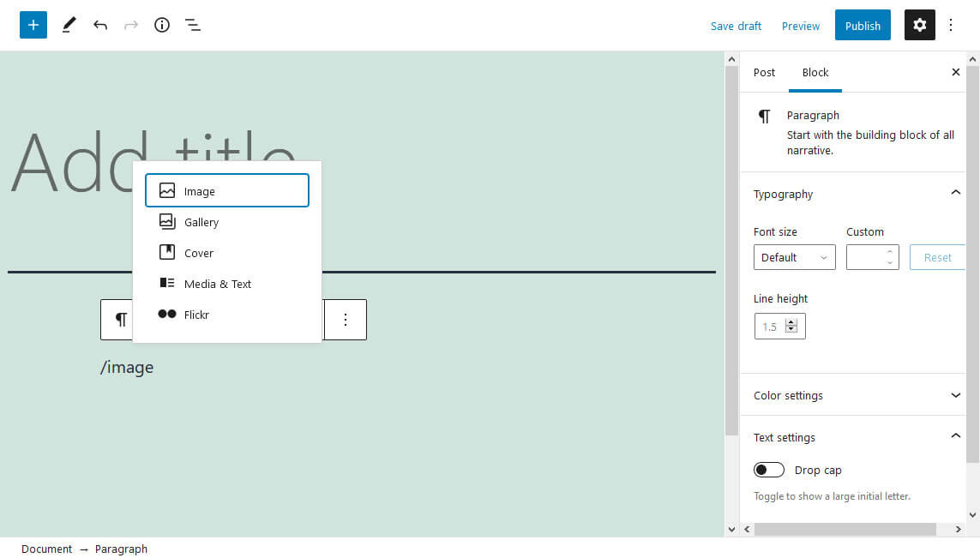
Task: Reset the custom font size
Action: (x=937, y=257)
